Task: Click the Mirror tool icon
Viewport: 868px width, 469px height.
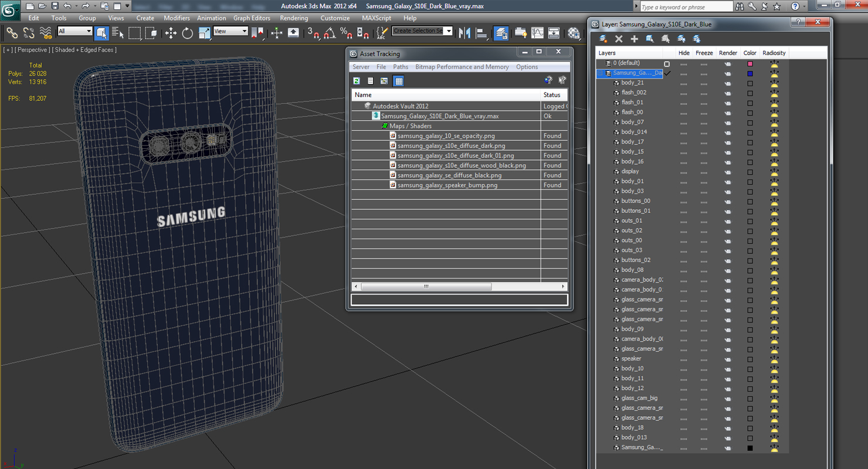Action: (x=465, y=33)
